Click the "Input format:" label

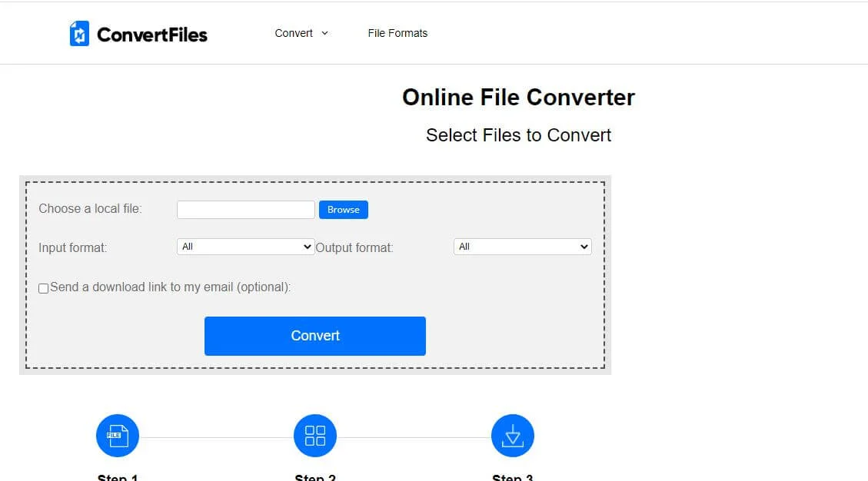[x=73, y=247]
